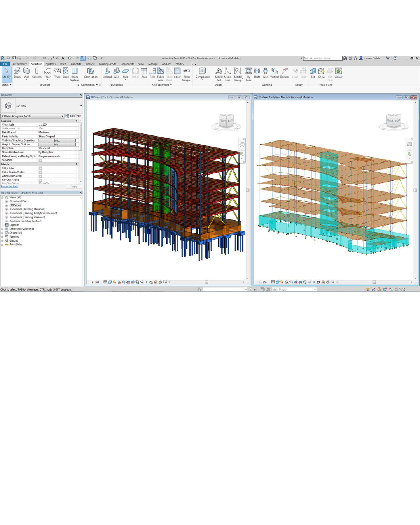Click the Analytical Model view horizontal scrollbar

[x=374, y=282]
